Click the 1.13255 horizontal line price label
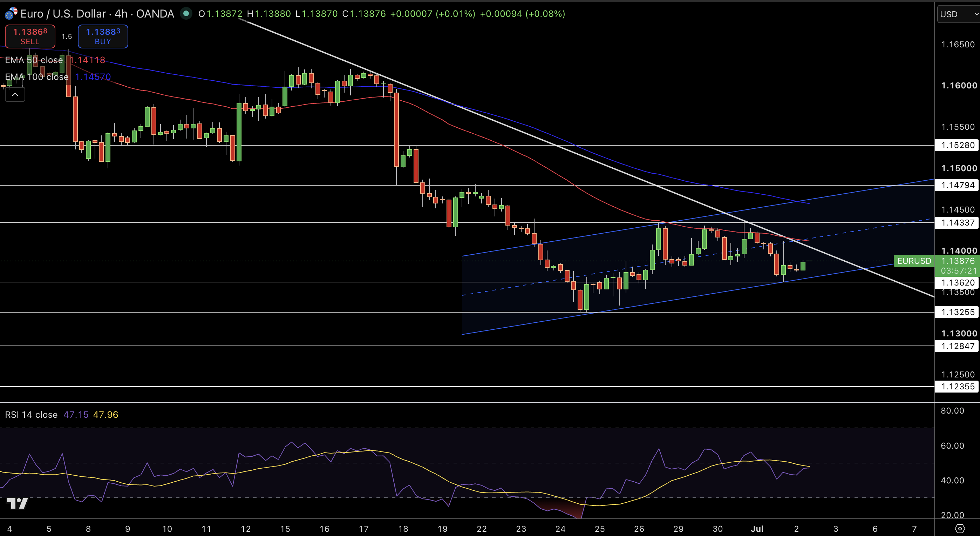 coord(957,312)
